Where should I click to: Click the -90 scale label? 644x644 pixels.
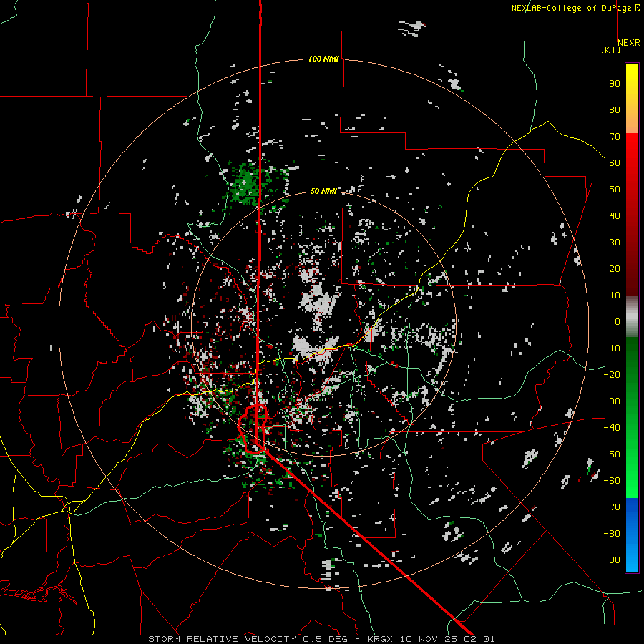[612, 560]
